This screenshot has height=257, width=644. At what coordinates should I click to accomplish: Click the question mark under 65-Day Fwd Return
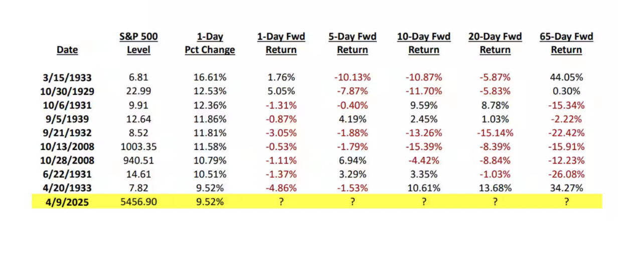pyautogui.click(x=566, y=202)
